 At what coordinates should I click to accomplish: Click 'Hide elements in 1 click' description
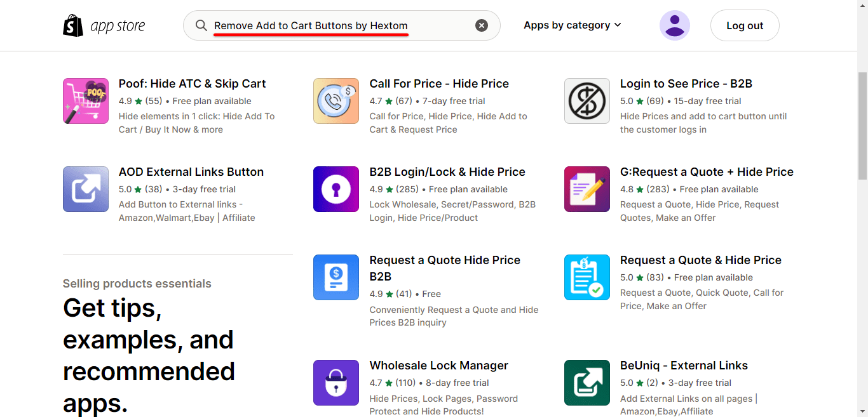click(x=197, y=122)
